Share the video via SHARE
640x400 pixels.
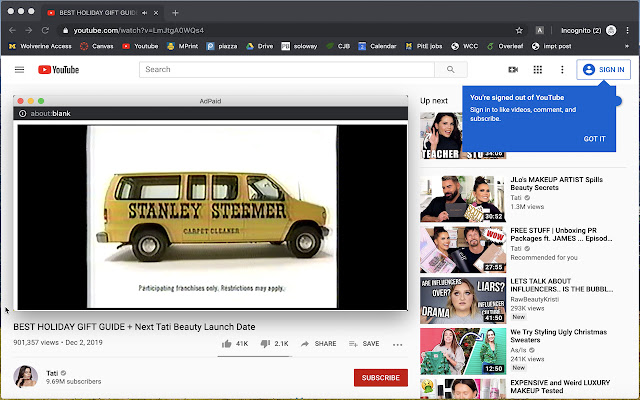coord(318,344)
